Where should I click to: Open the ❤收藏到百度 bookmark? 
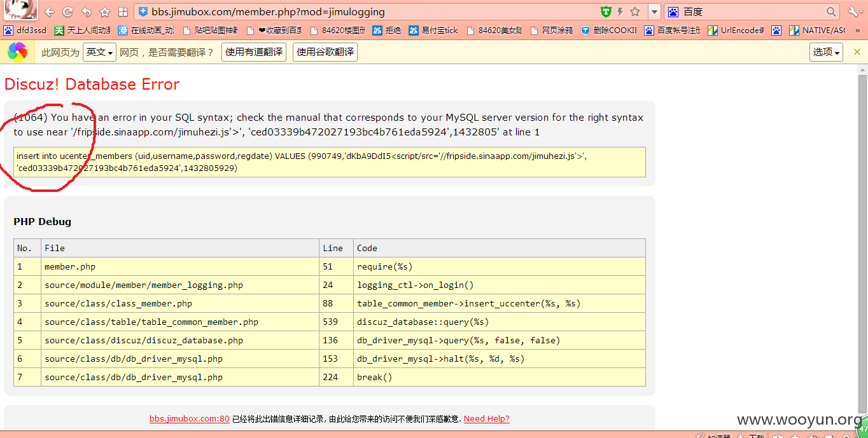pos(274,30)
